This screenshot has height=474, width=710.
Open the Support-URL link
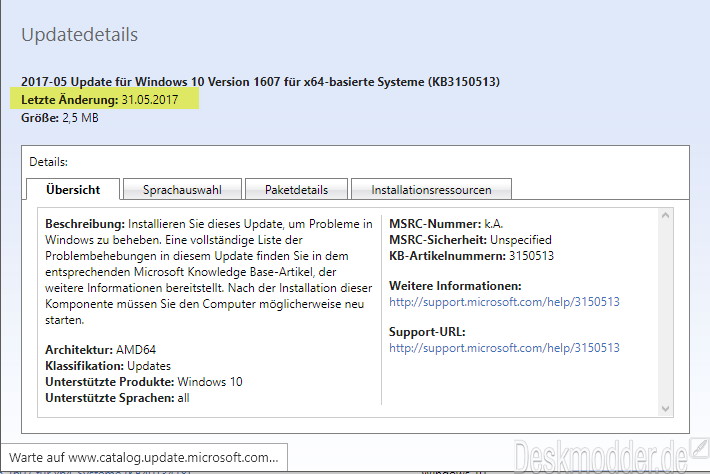coord(504,348)
